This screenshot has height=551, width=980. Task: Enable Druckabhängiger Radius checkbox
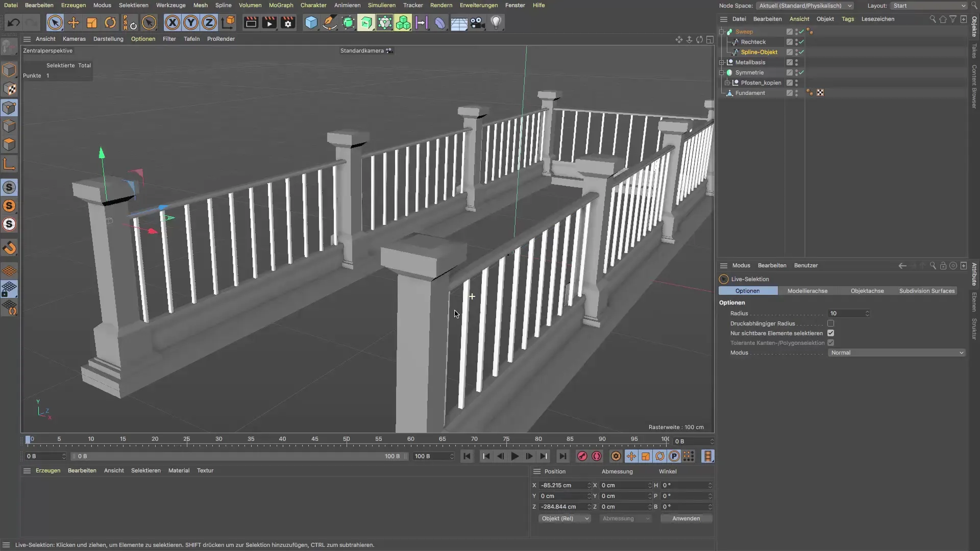pos(830,323)
